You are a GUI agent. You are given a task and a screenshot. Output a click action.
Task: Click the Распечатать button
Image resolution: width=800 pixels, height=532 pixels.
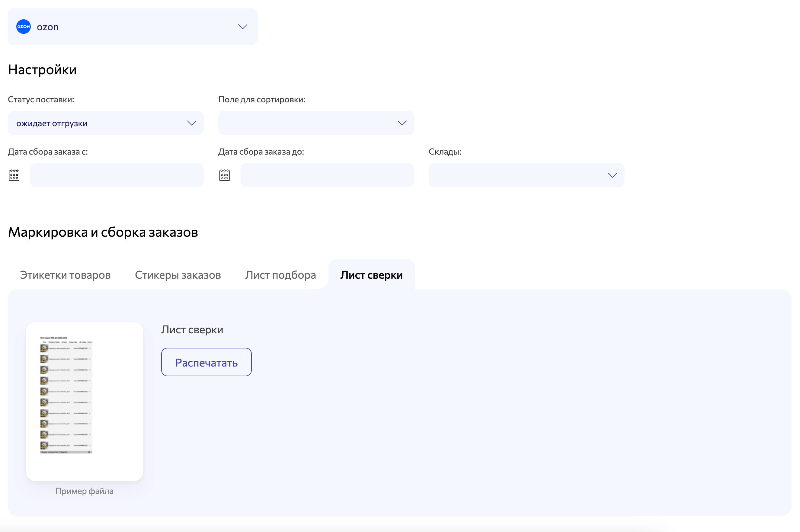[x=206, y=362]
